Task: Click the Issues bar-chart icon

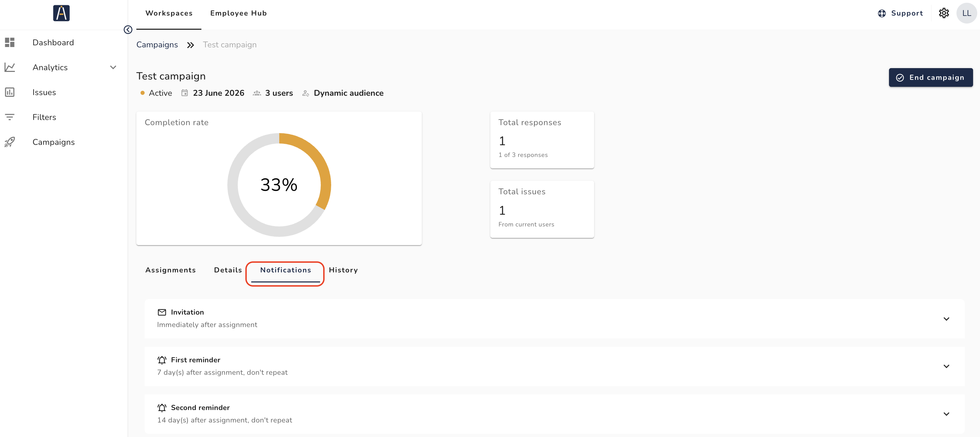Action: click(x=9, y=92)
